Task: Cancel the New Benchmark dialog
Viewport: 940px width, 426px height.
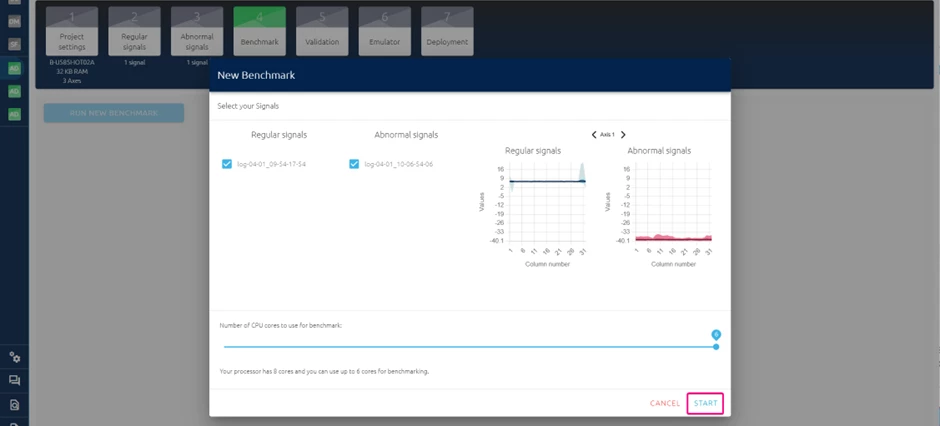Action: [x=665, y=403]
